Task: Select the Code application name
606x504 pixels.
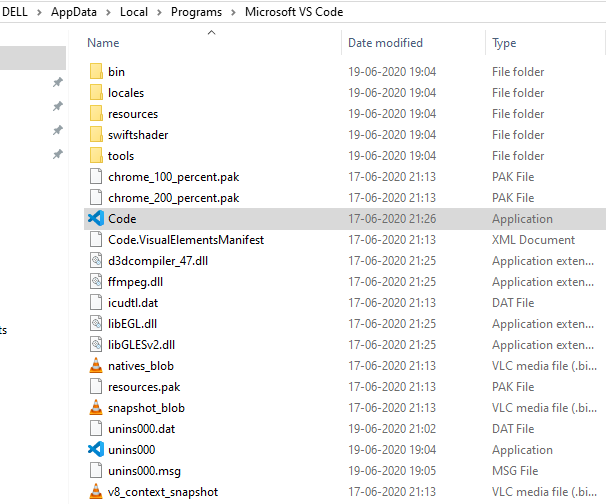Action: tap(122, 219)
